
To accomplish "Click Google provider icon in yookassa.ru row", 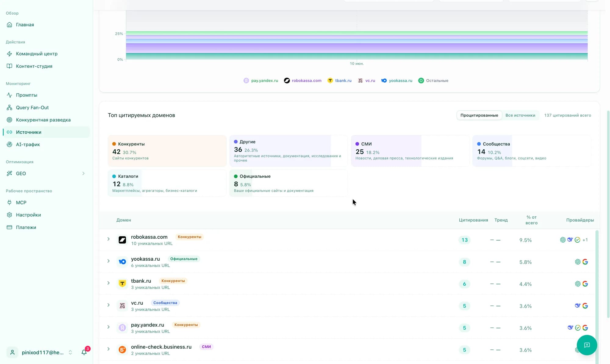I will [585, 262].
